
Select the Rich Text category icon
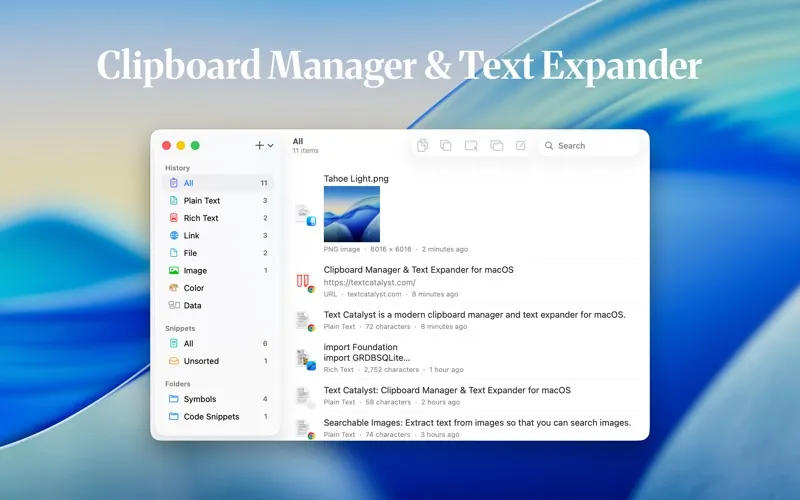[173, 218]
